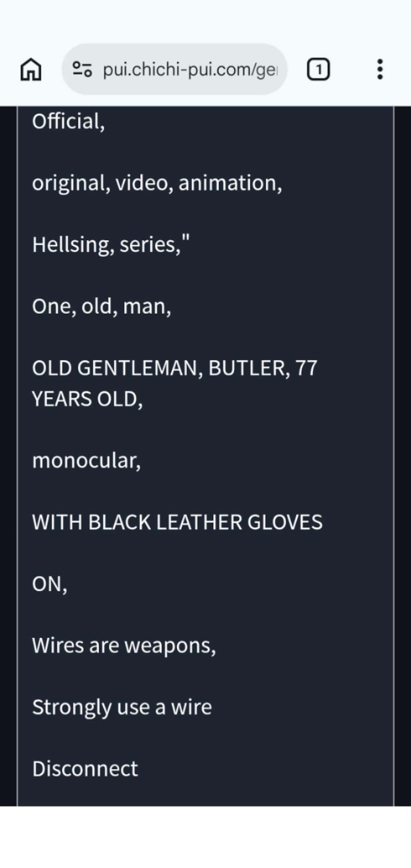Open the site settings icon in address bar
This screenshot has height=868, width=411.
tap(82, 69)
